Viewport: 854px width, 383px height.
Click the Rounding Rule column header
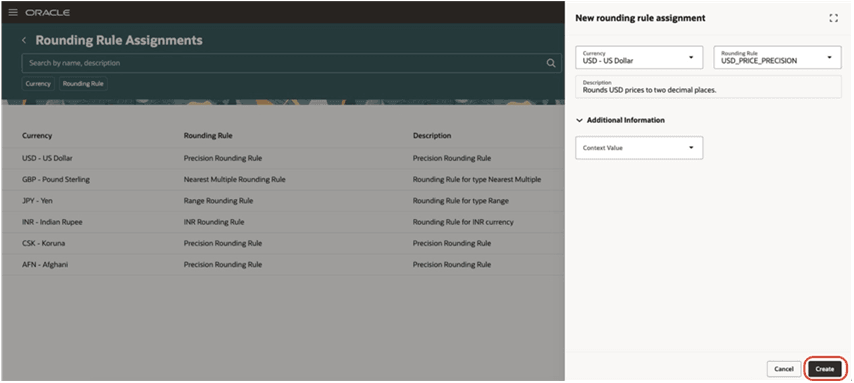tap(208, 136)
